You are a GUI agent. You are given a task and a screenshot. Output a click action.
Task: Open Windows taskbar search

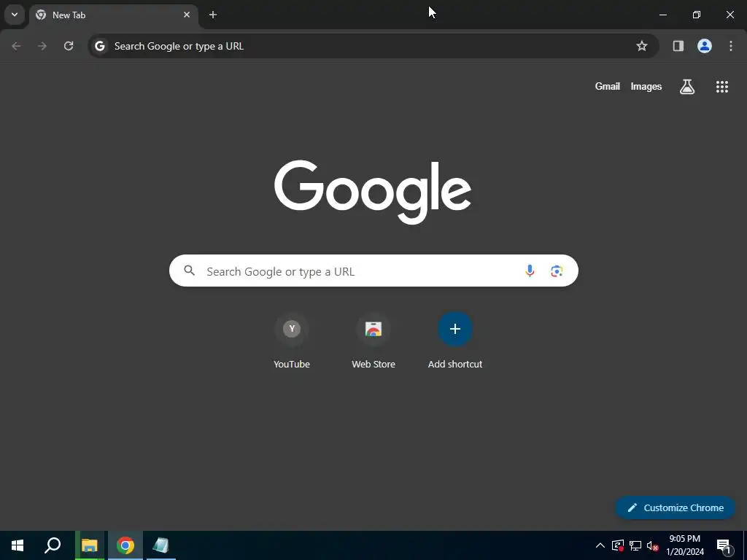(x=53, y=545)
